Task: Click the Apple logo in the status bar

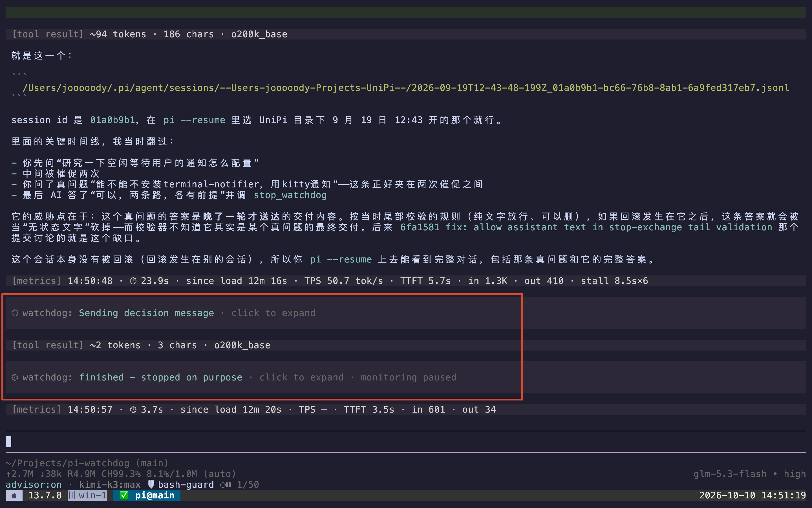Action: coord(14,495)
